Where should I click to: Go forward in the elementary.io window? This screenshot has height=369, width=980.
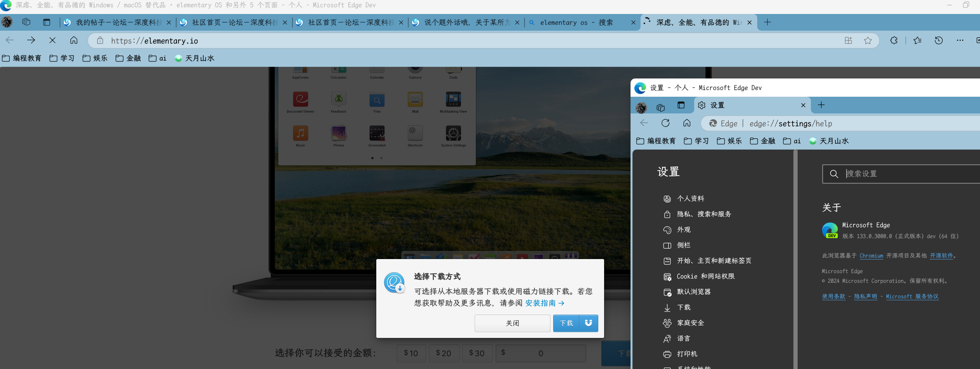point(31,40)
